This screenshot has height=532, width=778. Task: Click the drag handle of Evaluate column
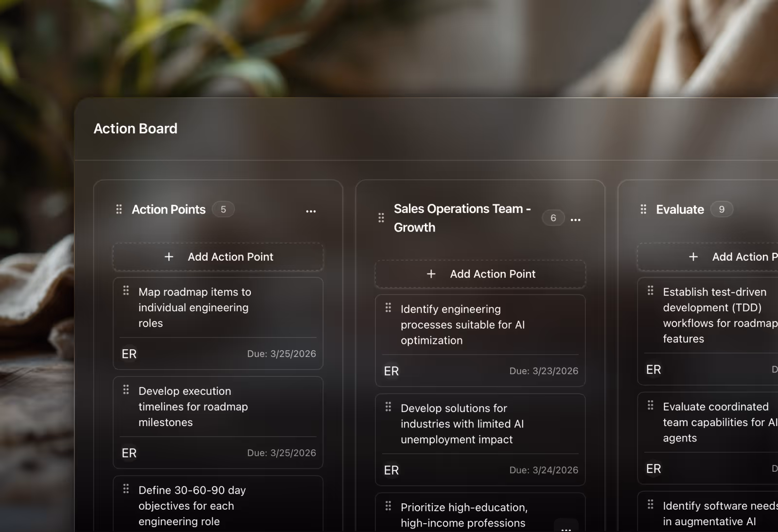point(643,209)
